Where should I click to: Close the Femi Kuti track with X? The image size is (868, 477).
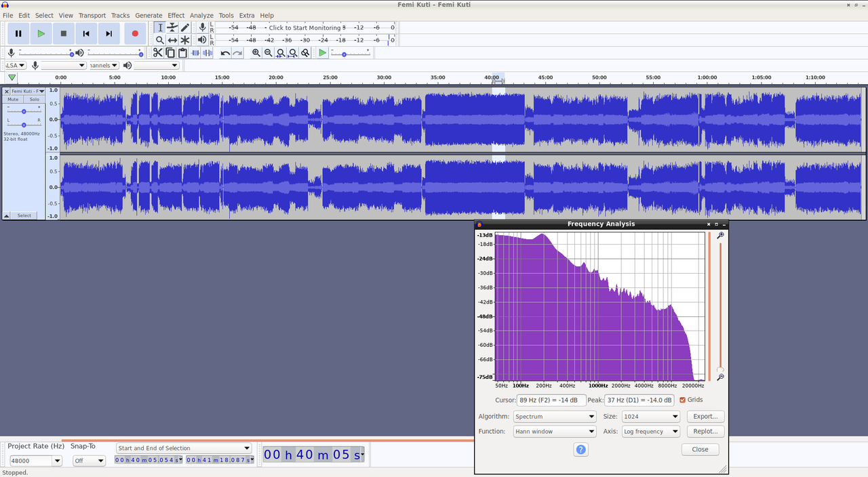click(x=7, y=91)
